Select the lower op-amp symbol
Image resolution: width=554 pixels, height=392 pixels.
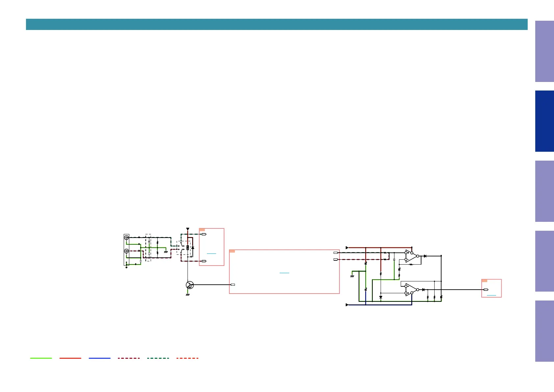coord(412,290)
